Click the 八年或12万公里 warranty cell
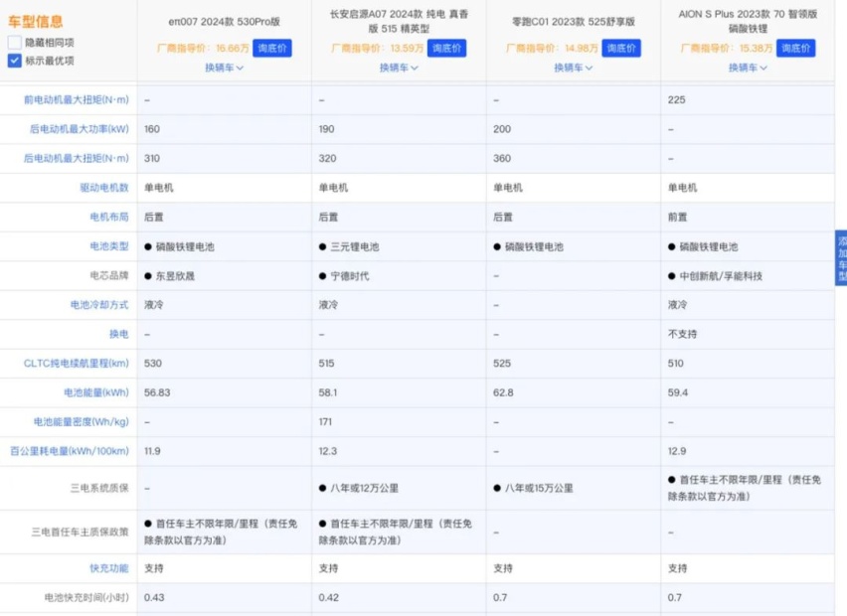Screen dimensions: 847x616 point(359,488)
